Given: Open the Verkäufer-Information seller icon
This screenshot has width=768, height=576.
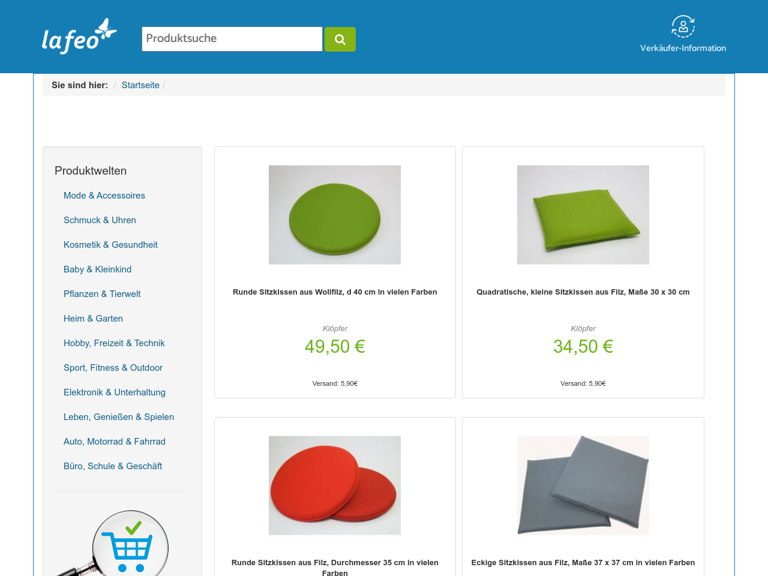Looking at the screenshot, I should point(683,27).
